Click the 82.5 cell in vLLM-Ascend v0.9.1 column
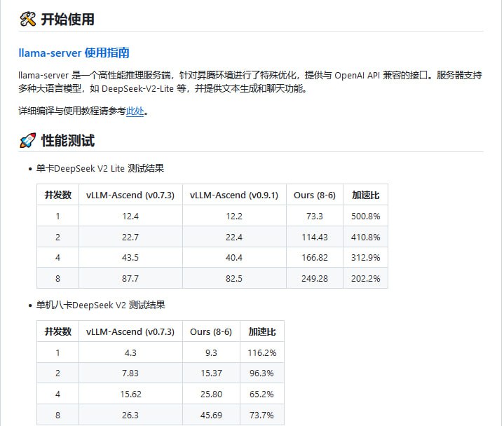 pos(234,278)
